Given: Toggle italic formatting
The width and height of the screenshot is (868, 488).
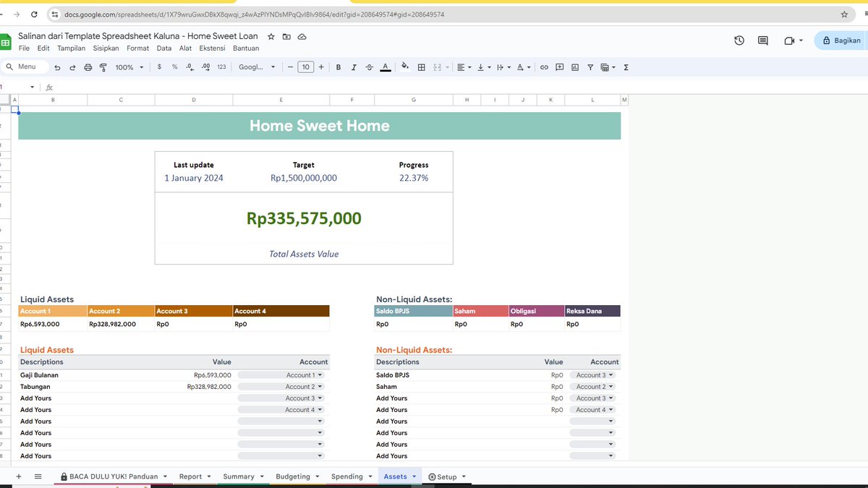Looking at the screenshot, I should [354, 67].
